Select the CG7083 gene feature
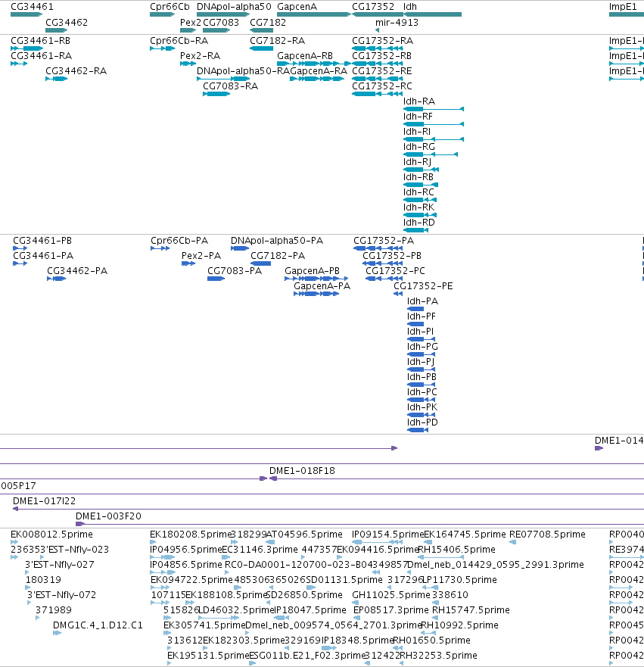The width and height of the screenshot is (644, 667). pyautogui.click(x=216, y=30)
